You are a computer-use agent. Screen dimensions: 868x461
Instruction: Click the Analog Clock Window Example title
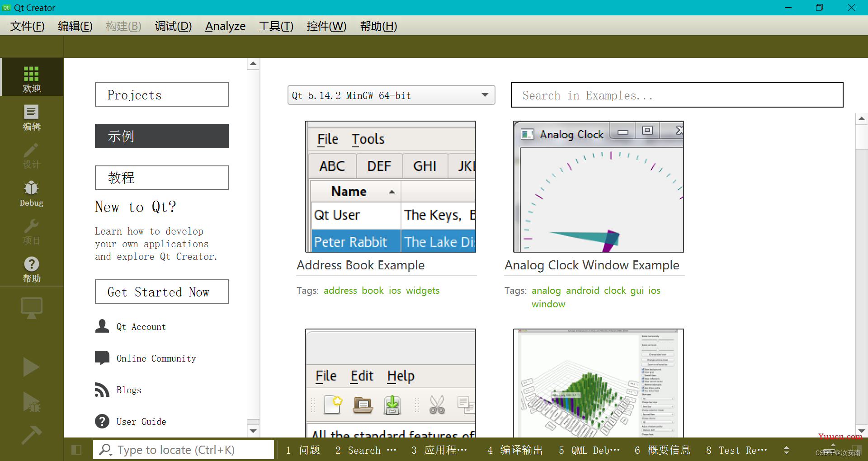[592, 265]
